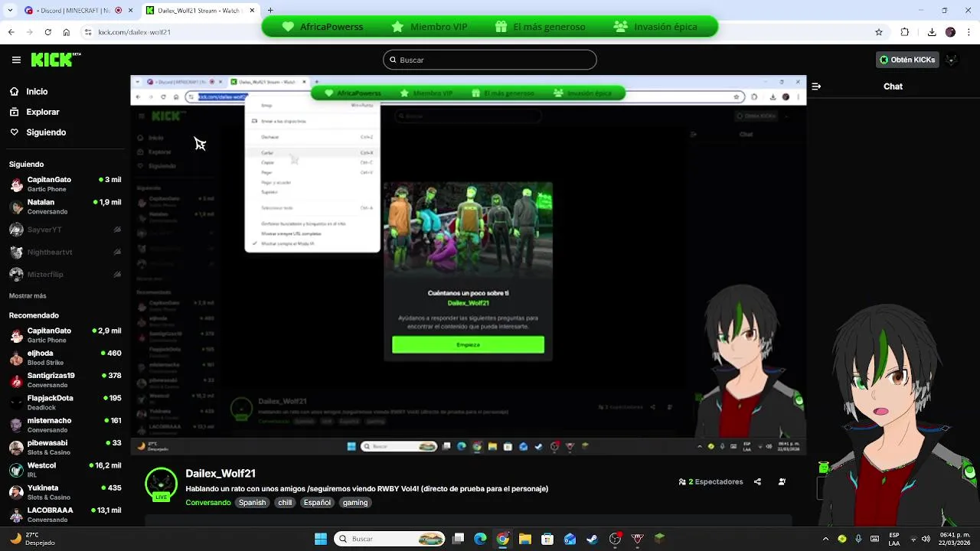This screenshot has width=980, height=551.
Task: Click the gaming tag
Action: [355, 503]
